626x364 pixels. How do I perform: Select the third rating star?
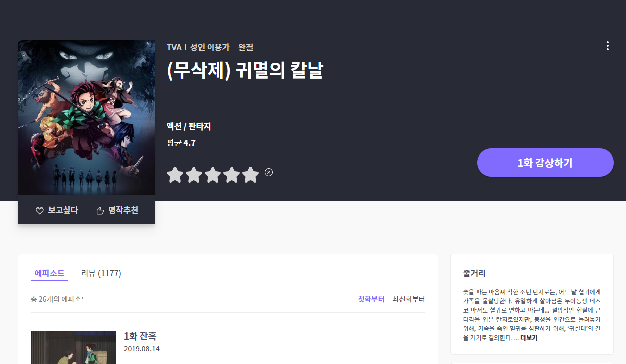(213, 175)
